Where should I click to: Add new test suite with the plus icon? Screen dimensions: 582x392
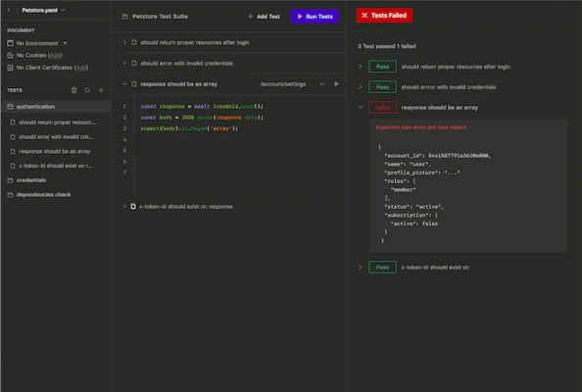click(101, 90)
